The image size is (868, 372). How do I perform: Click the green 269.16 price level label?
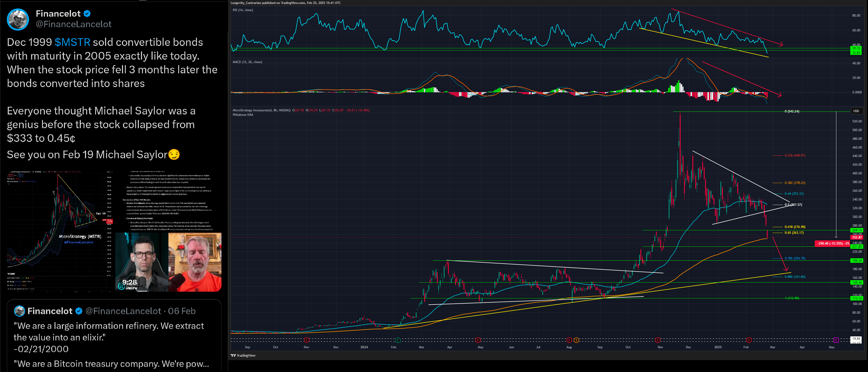click(857, 230)
